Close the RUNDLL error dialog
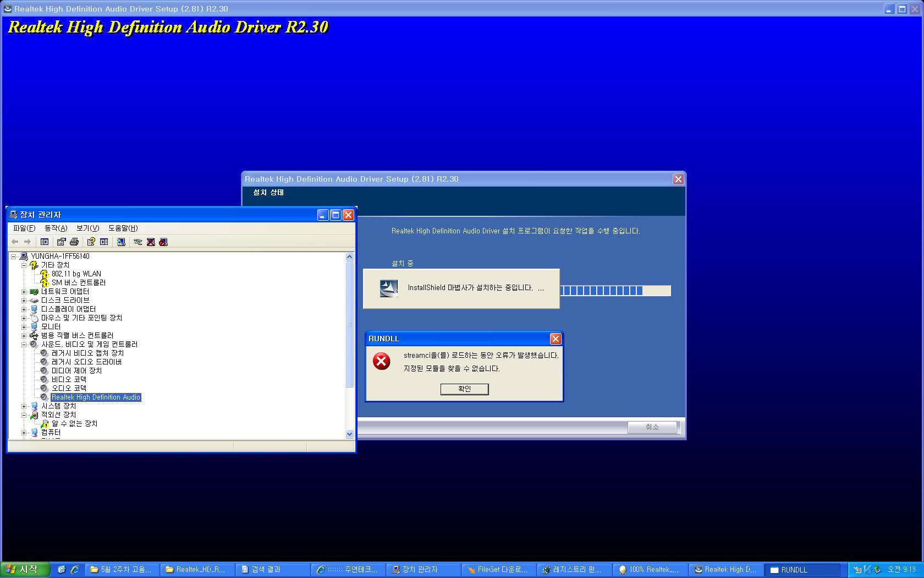This screenshot has width=924, height=578. point(555,339)
